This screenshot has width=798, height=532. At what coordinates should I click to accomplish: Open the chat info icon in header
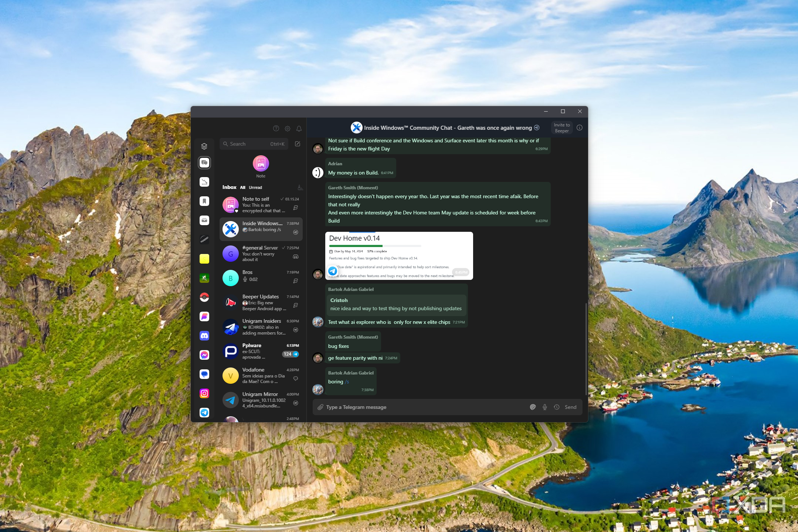pos(580,128)
